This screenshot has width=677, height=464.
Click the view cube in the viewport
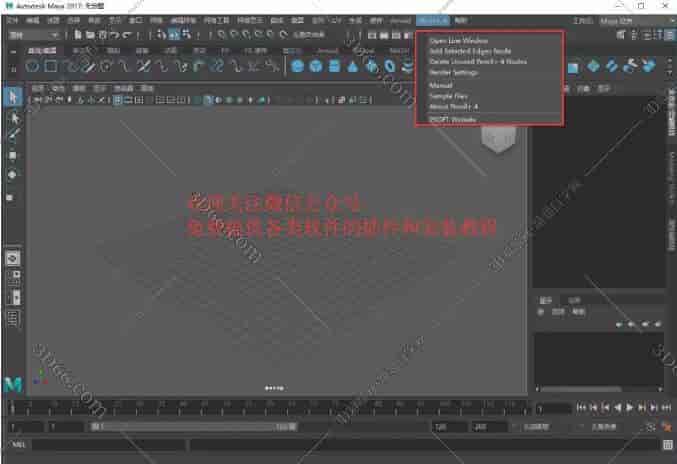point(499,139)
